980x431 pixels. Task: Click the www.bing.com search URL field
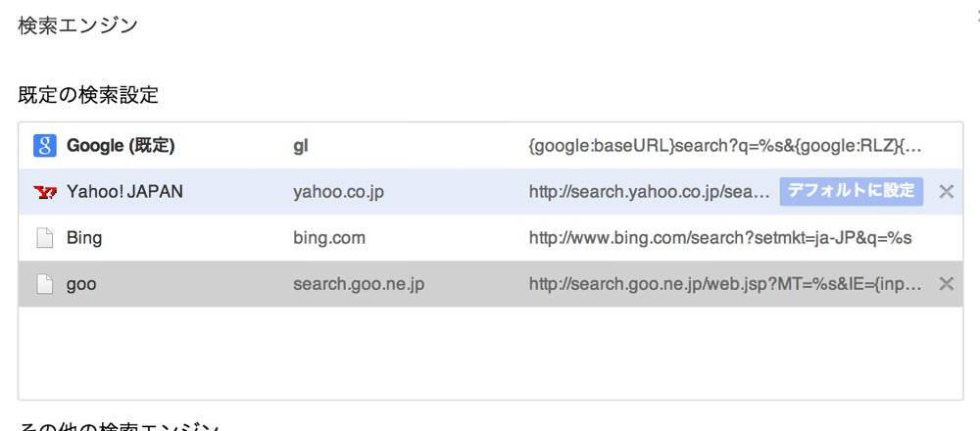pos(720,239)
